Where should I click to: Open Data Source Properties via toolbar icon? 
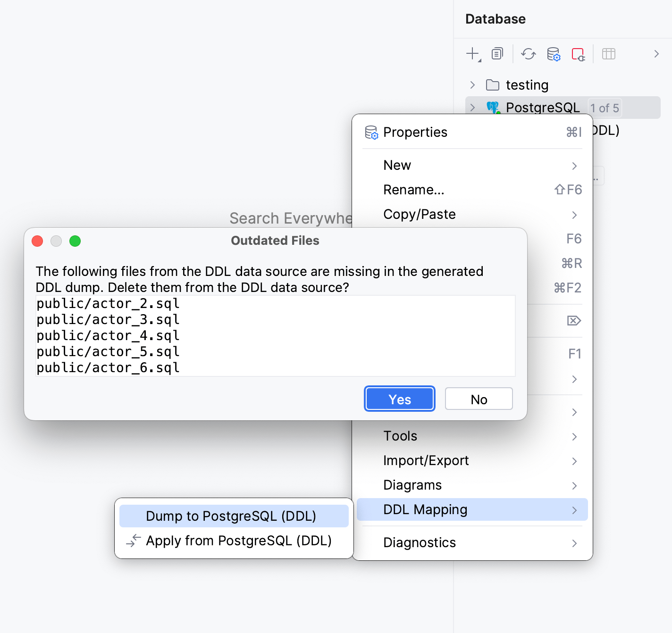(554, 54)
